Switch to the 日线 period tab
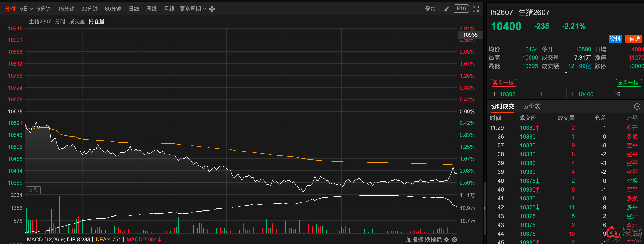Viewport: 644px width, 244px height. [x=134, y=9]
